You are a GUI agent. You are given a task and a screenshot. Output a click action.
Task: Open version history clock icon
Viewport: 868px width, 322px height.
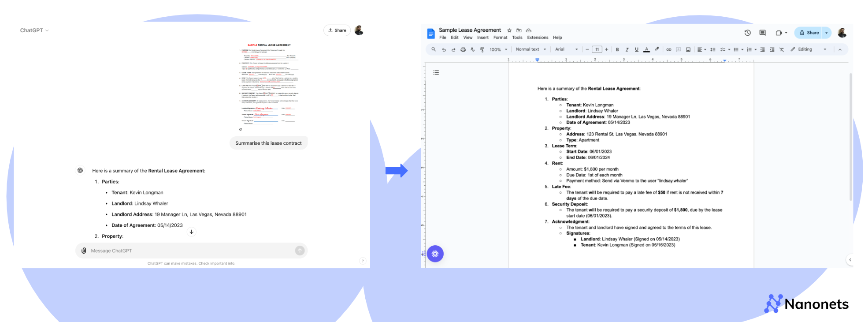point(748,33)
